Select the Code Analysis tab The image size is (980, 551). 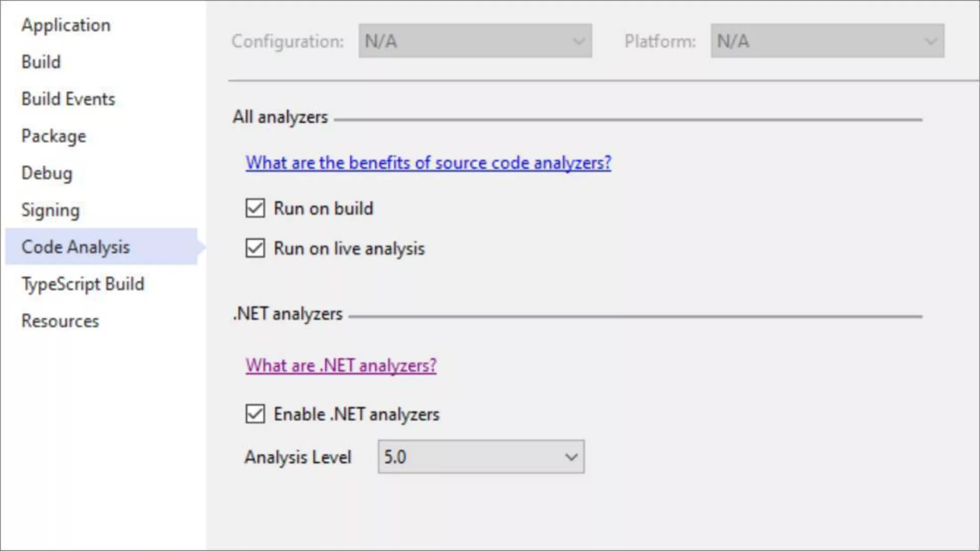pyautogui.click(x=76, y=247)
